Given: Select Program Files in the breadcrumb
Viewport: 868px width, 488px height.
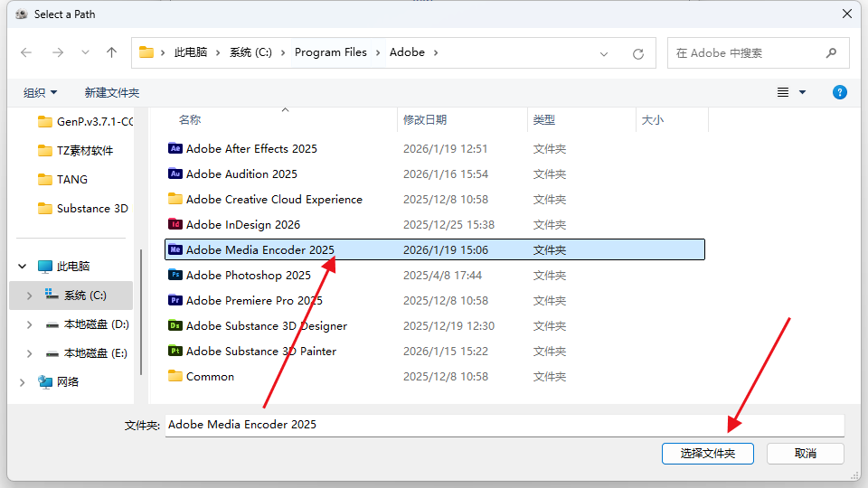Looking at the screenshot, I should (331, 52).
